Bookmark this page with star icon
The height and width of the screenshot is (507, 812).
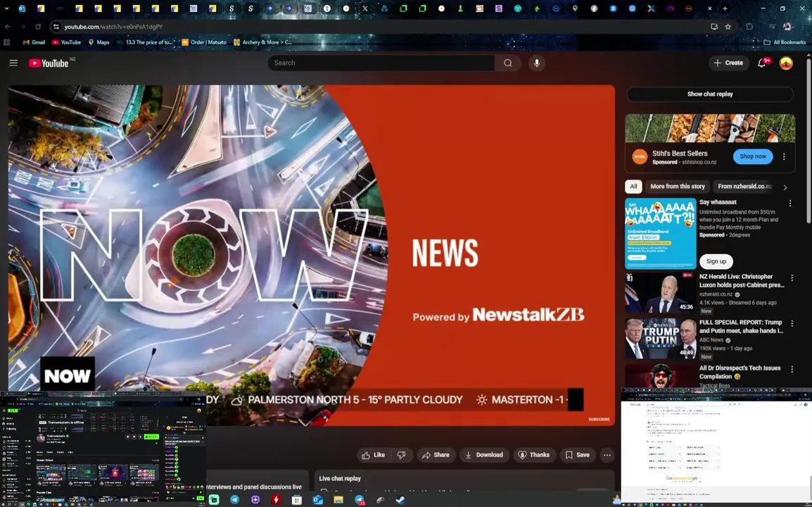(x=728, y=27)
